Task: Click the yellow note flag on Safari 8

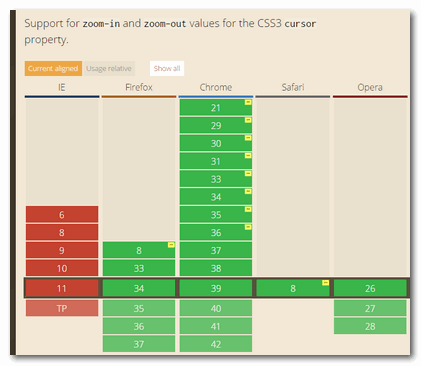Action: pos(325,283)
